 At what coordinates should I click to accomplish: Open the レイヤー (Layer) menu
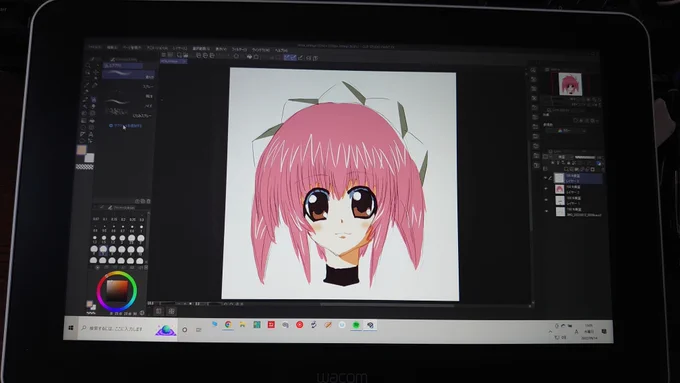[180, 48]
